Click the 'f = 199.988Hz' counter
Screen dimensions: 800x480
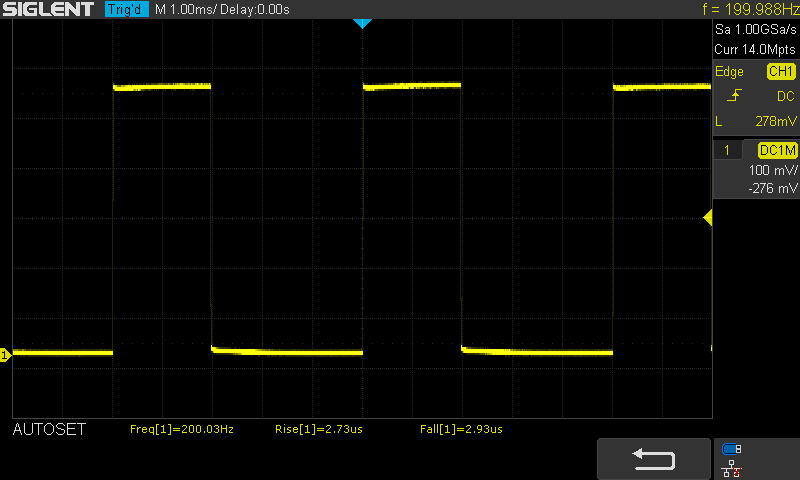[751, 9]
